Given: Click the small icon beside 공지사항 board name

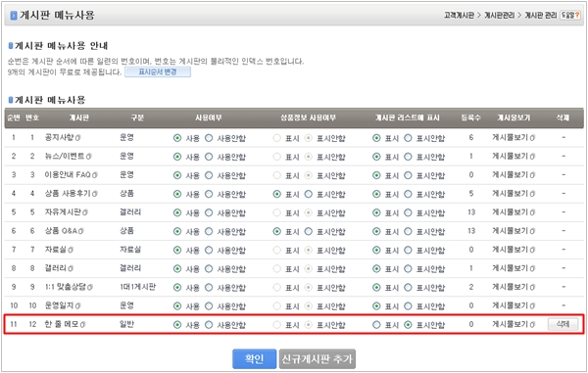Looking at the screenshot, I should pyautogui.click(x=78, y=138).
